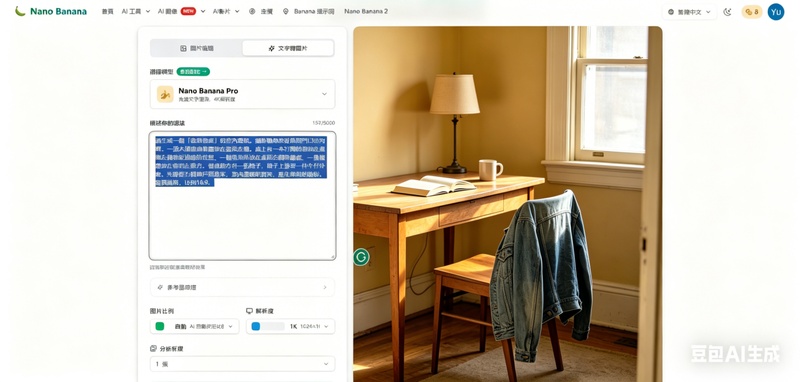Click the globe icon in language selector
Image resolution: width=800 pixels, height=382 pixels.
[x=671, y=12]
